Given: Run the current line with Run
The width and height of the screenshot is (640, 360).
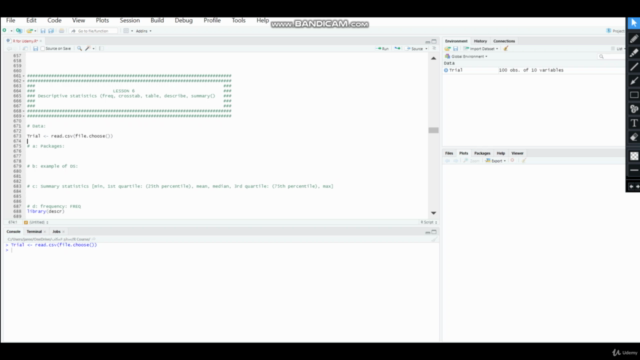Looking at the screenshot, I should [382, 49].
